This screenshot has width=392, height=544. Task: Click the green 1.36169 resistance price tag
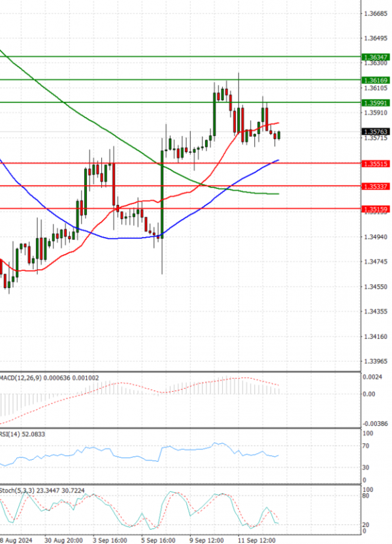coord(376,80)
